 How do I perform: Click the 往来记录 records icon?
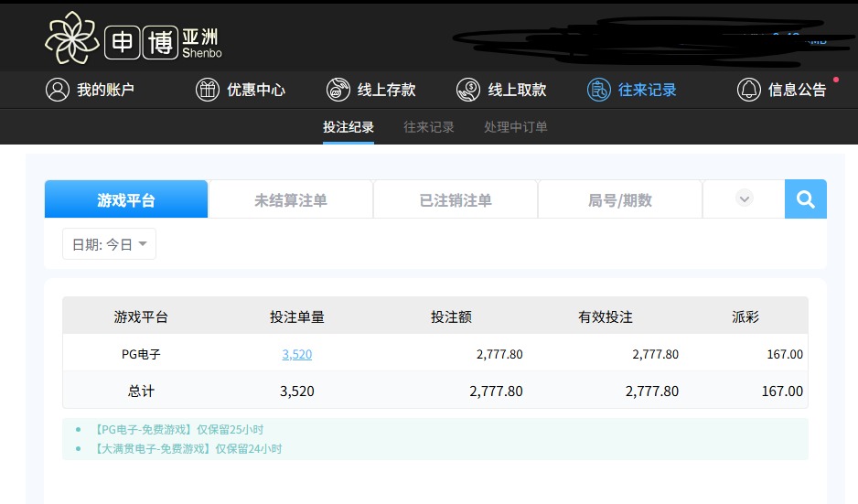coord(599,90)
